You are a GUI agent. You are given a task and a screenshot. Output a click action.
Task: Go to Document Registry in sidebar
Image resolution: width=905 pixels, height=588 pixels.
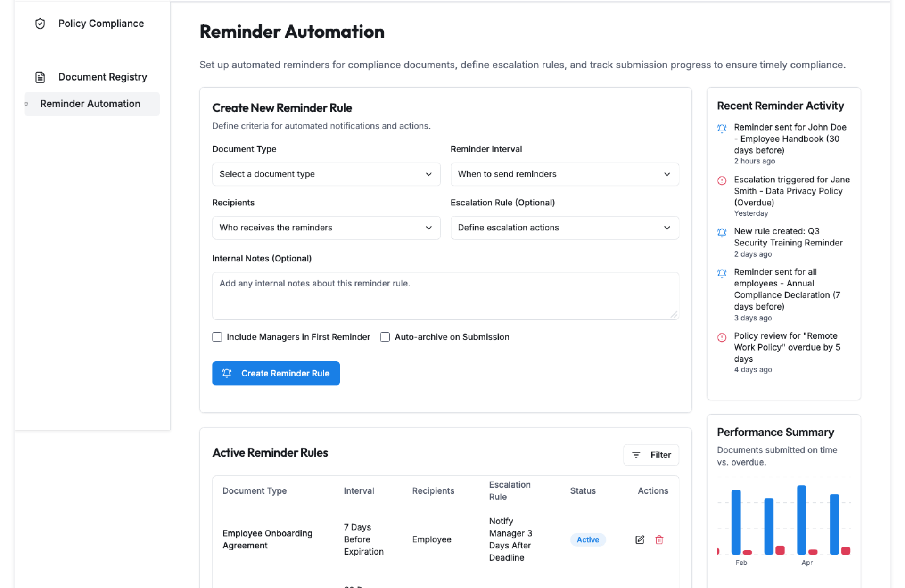(x=102, y=77)
